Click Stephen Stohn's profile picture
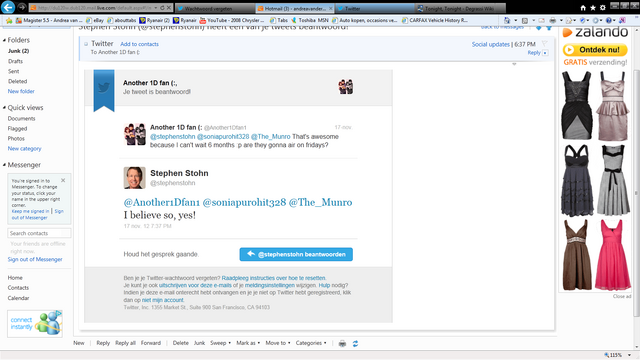The height and width of the screenshot is (360, 640). [135, 178]
